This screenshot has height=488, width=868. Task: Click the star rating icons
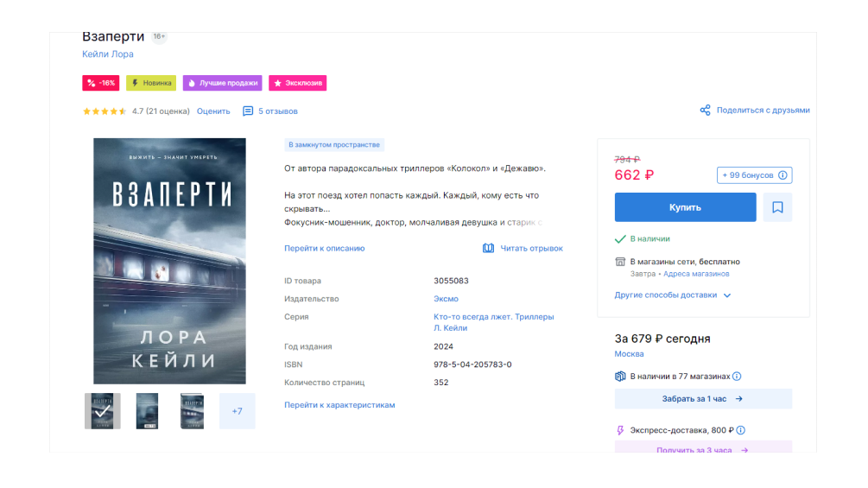click(105, 111)
